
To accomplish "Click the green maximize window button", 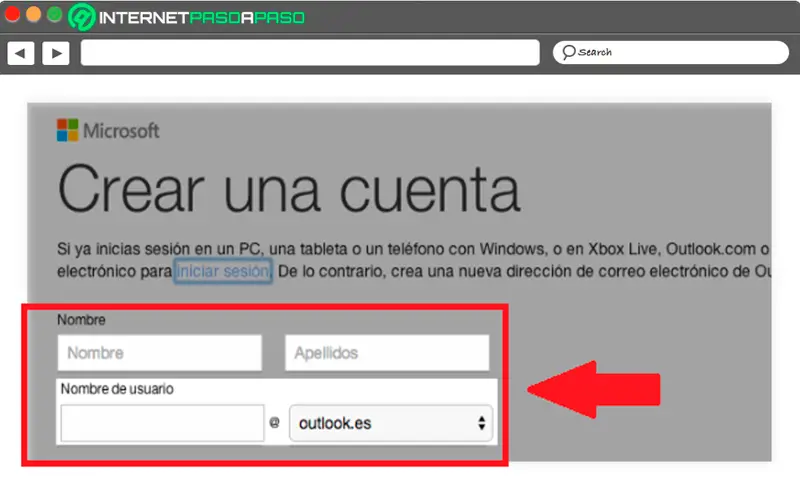I will [x=54, y=14].
